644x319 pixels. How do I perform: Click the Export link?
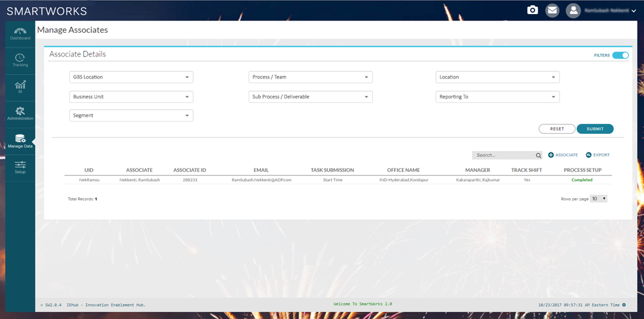point(597,155)
